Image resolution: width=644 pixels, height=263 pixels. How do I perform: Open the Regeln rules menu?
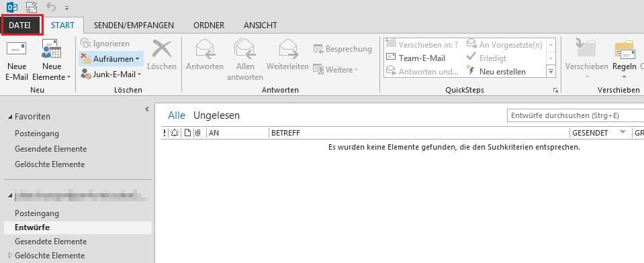[624, 60]
